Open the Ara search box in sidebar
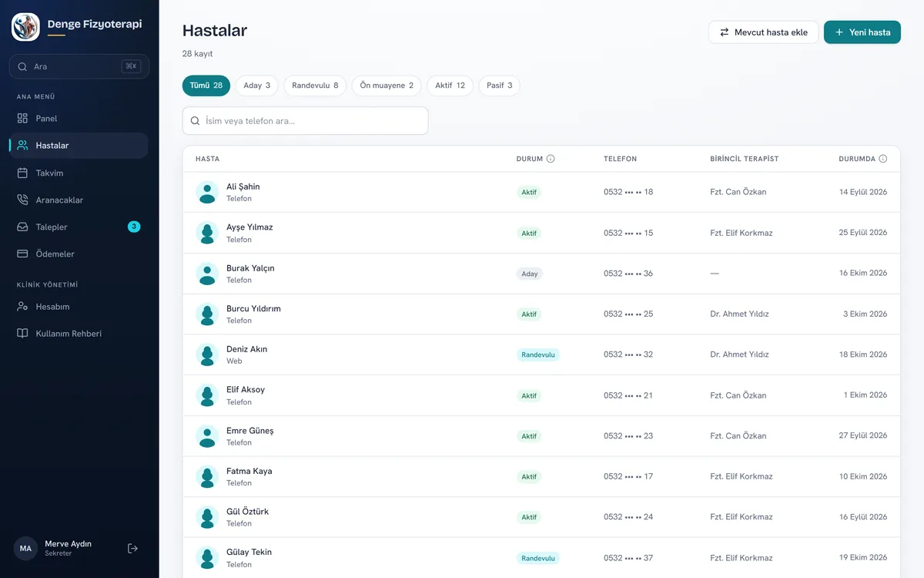This screenshot has width=924, height=578. click(79, 66)
